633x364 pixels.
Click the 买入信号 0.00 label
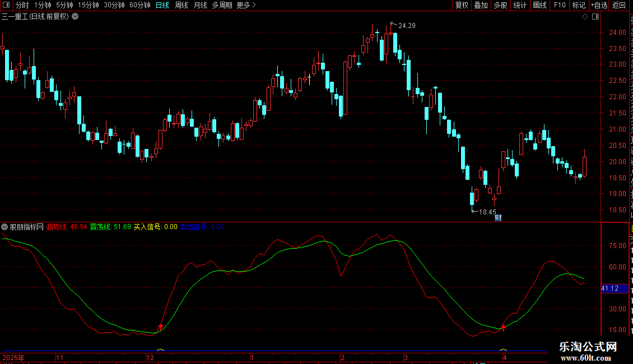155,227
